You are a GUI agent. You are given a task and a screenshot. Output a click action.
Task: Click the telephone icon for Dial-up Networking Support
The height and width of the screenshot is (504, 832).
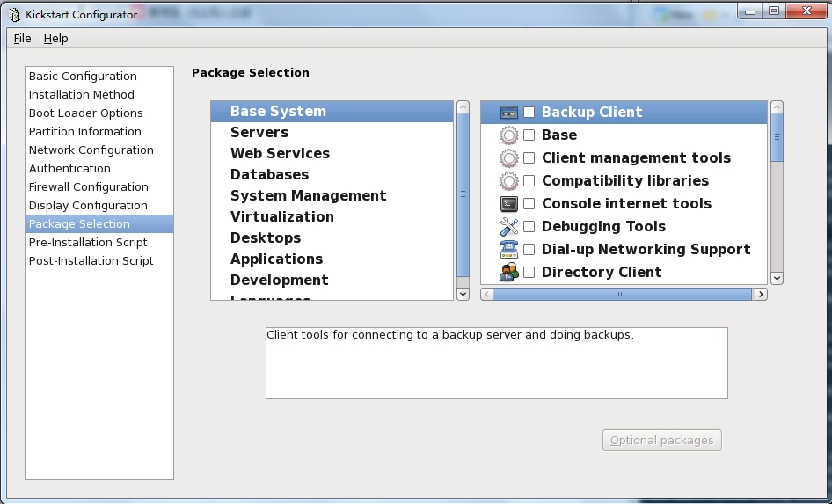[509, 249]
